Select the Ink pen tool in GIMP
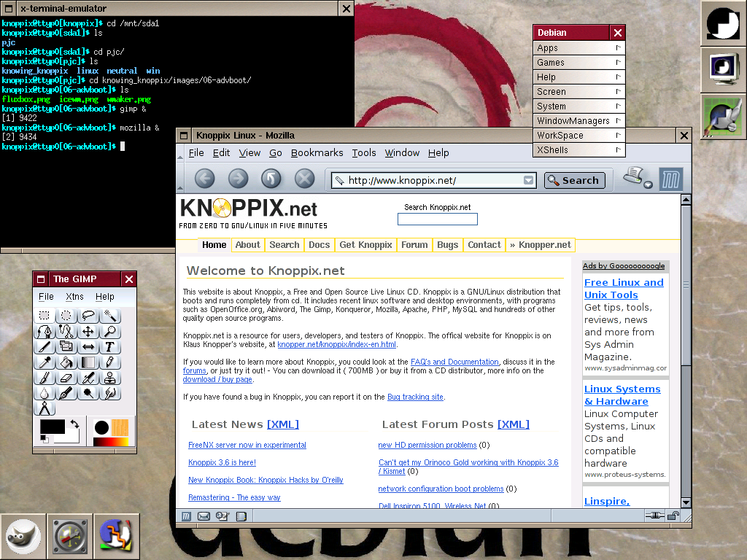This screenshot has height=560, width=747. [66, 393]
